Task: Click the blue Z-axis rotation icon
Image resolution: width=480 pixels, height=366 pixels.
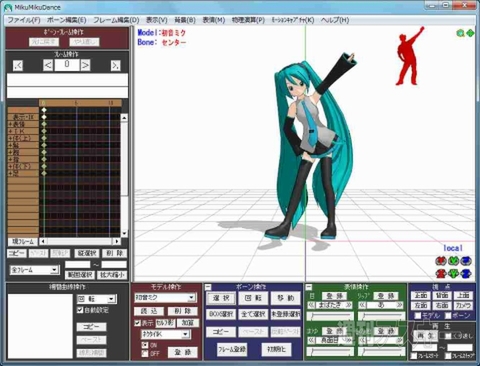Action: (x=466, y=260)
